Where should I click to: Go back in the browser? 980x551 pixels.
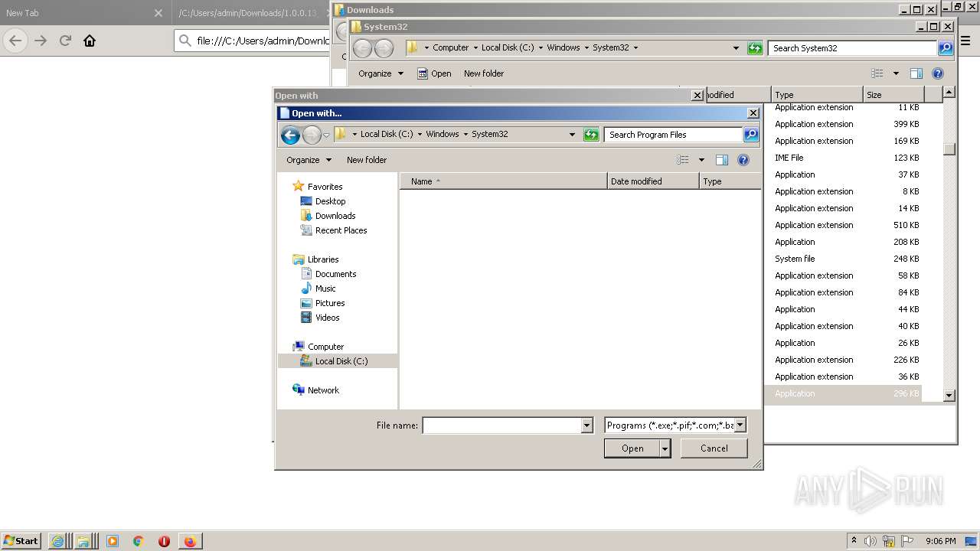coord(15,41)
